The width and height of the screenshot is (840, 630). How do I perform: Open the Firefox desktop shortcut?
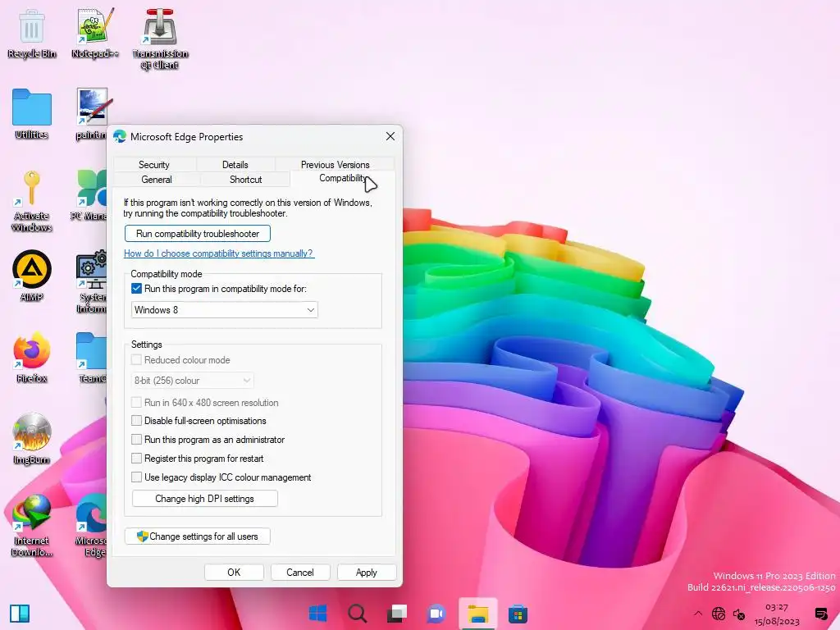pyautogui.click(x=32, y=358)
